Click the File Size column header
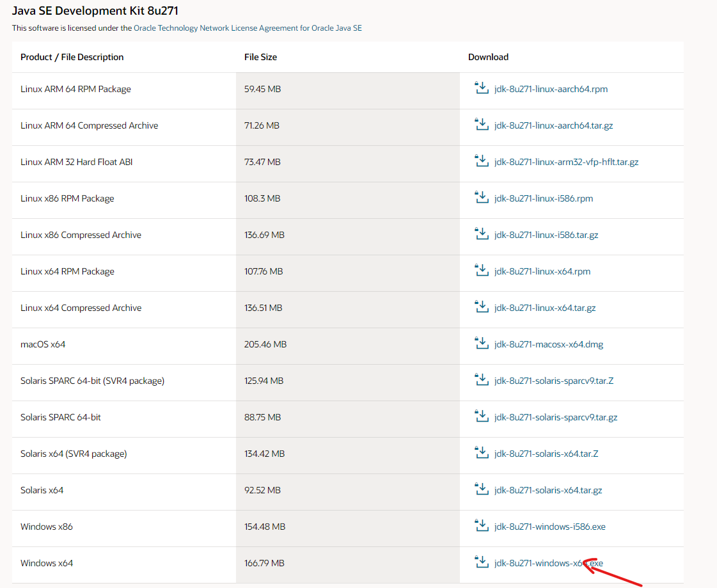 tap(261, 57)
